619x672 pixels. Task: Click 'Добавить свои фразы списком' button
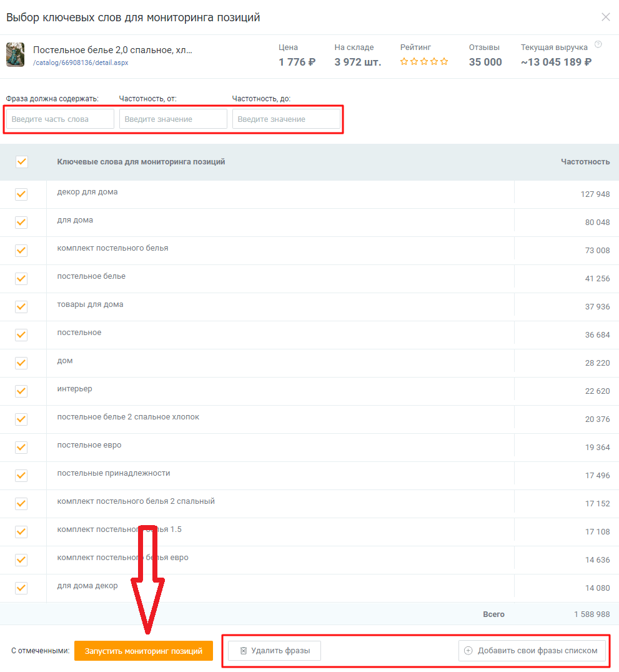[x=532, y=651]
